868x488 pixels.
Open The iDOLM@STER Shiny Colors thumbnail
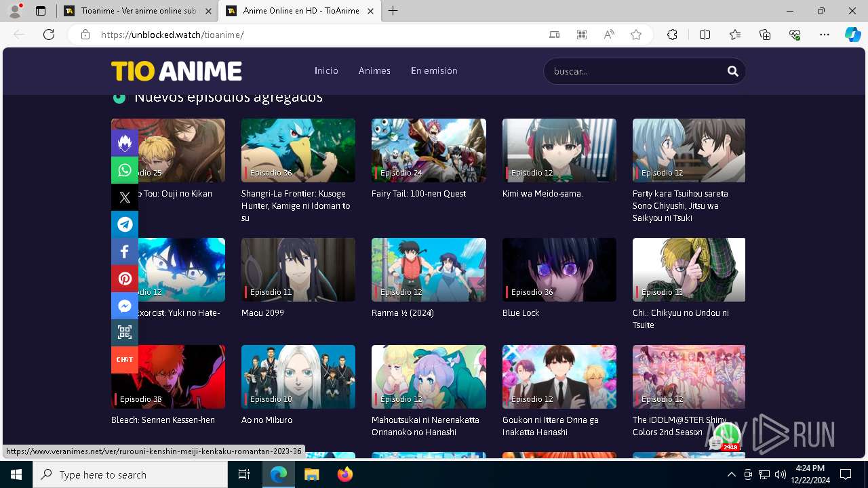[x=689, y=377]
